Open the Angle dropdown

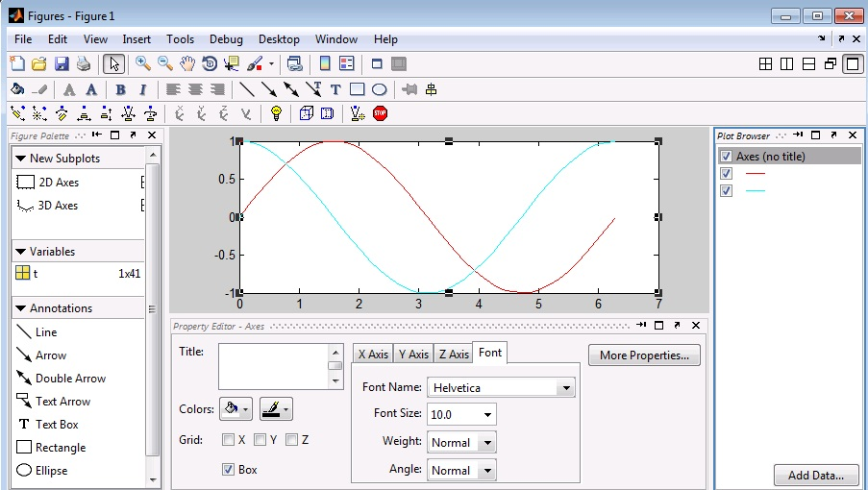[487, 471]
